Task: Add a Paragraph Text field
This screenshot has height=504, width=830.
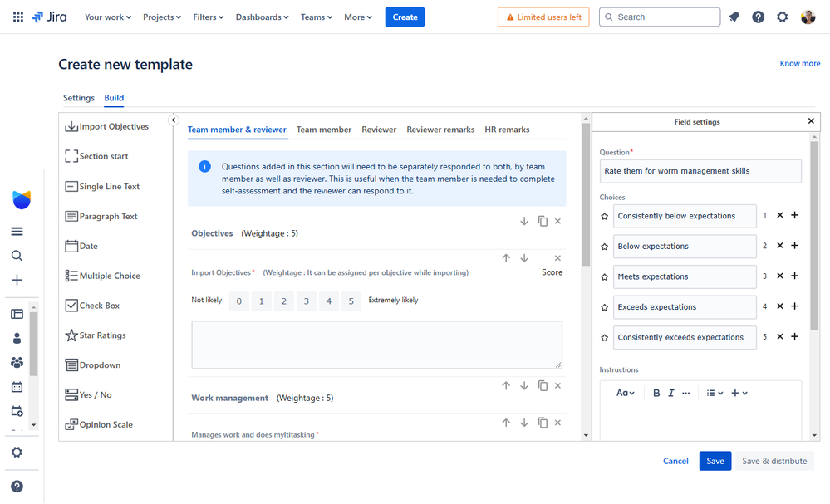Action: pyautogui.click(x=101, y=217)
